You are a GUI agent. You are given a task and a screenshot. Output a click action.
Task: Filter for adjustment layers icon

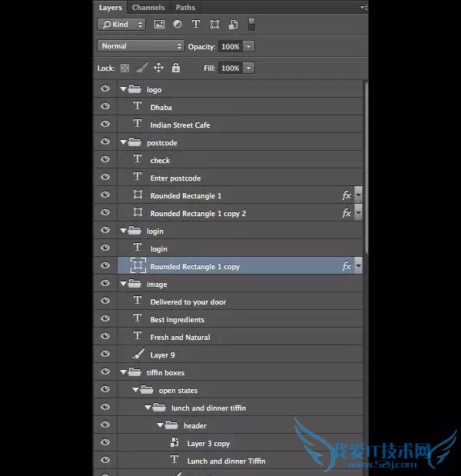(x=177, y=24)
